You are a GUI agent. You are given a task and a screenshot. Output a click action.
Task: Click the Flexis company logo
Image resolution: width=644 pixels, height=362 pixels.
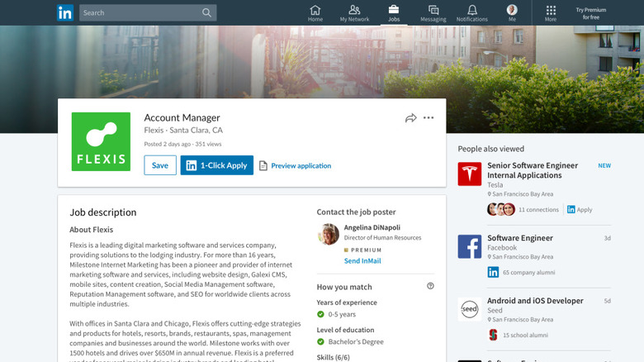tap(101, 141)
